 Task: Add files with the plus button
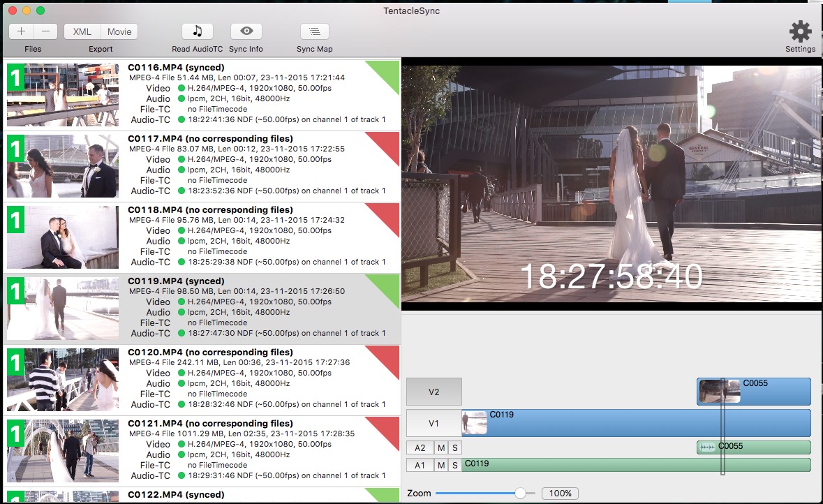point(21,31)
